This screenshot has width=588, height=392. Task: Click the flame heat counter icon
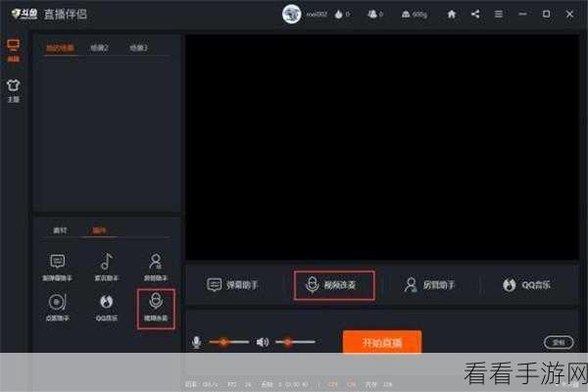click(339, 15)
